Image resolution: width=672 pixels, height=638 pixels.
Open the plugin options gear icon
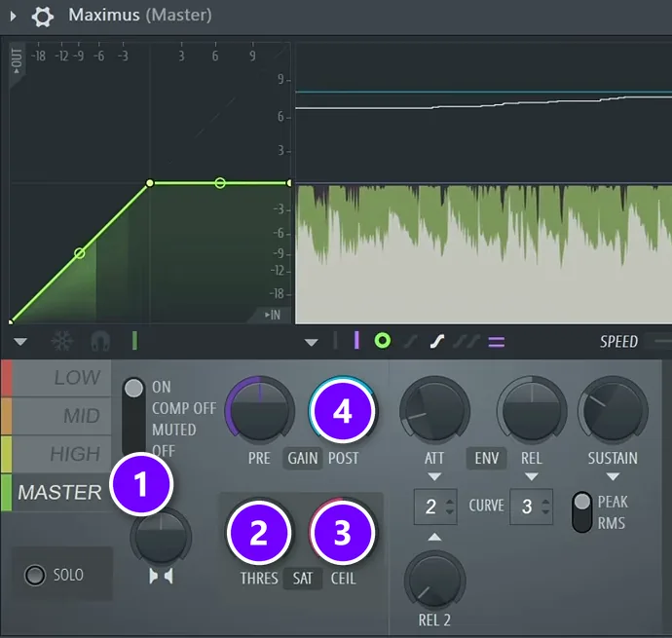43,17
